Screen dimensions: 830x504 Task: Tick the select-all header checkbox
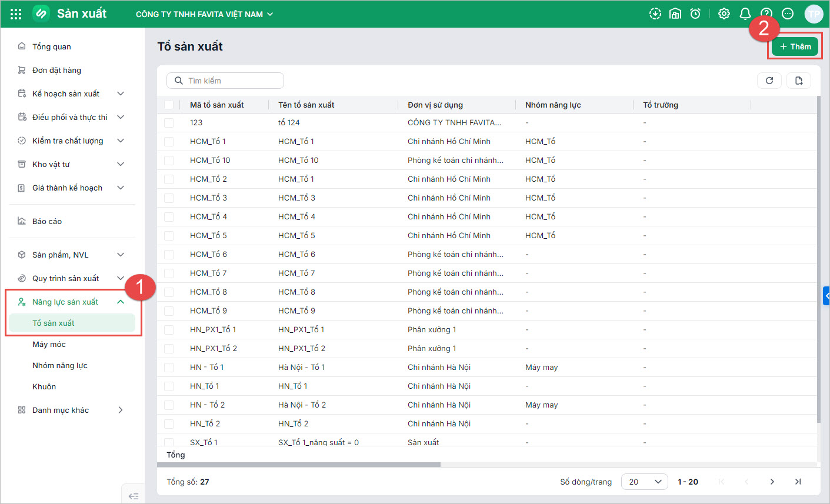click(x=169, y=105)
